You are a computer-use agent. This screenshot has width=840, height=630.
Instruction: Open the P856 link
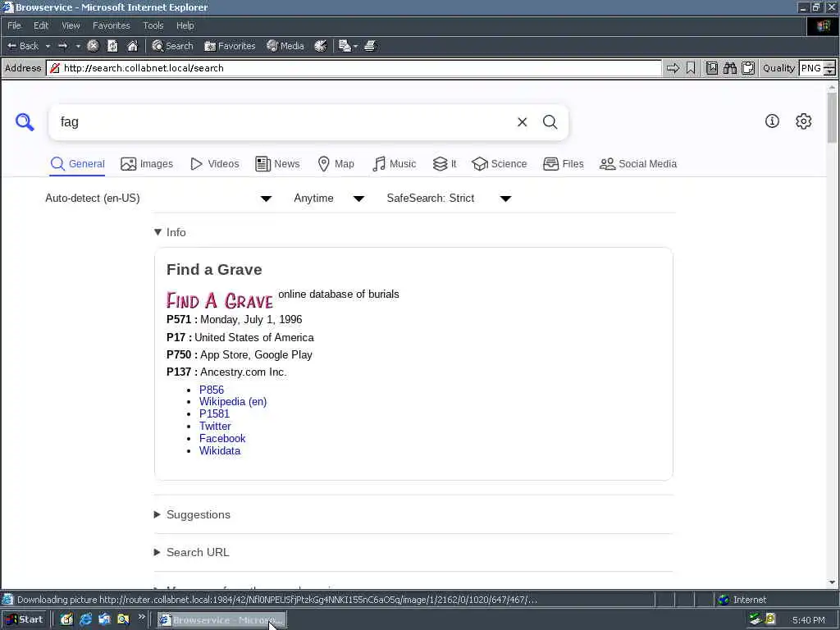tap(212, 390)
